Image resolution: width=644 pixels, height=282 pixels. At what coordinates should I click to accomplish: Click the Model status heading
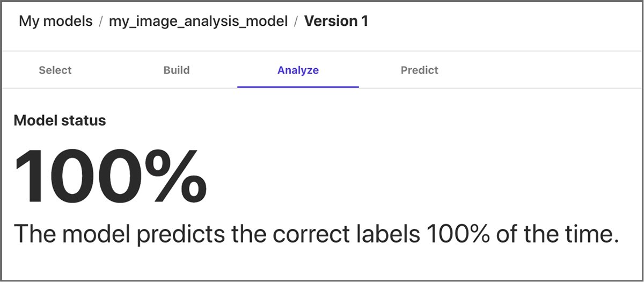[60, 120]
